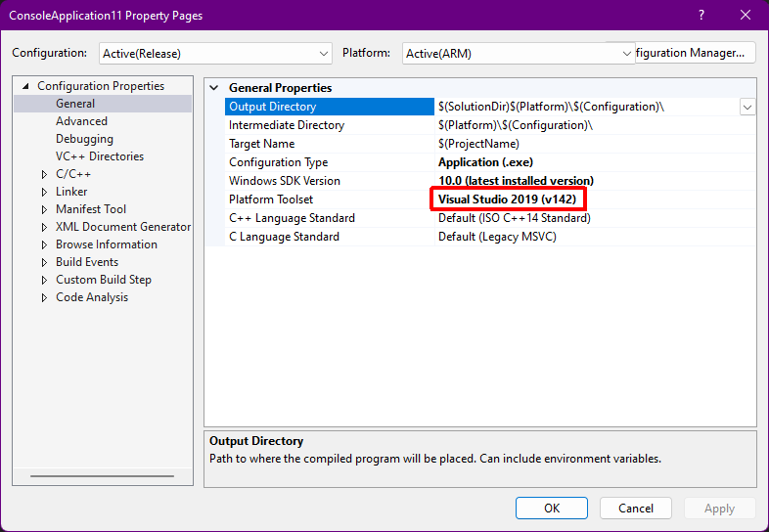Select the Manifest Tool tree item label

pos(91,209)
